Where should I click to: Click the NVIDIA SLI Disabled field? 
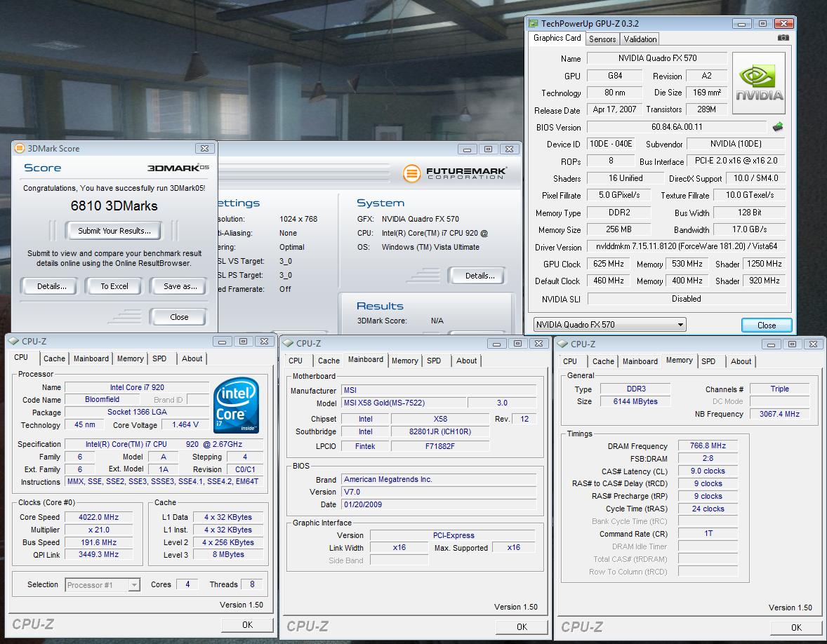coord(686,298)
